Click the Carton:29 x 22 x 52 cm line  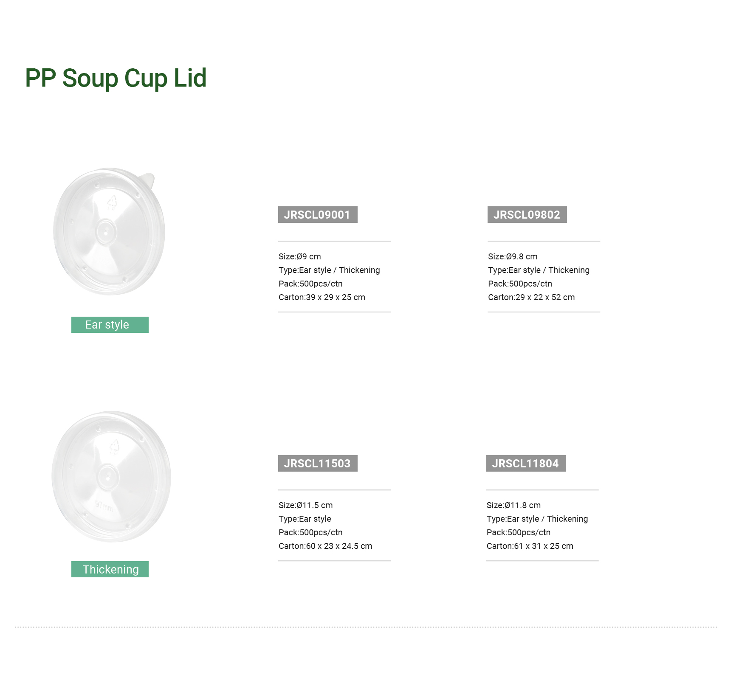(x=531, y=297)
